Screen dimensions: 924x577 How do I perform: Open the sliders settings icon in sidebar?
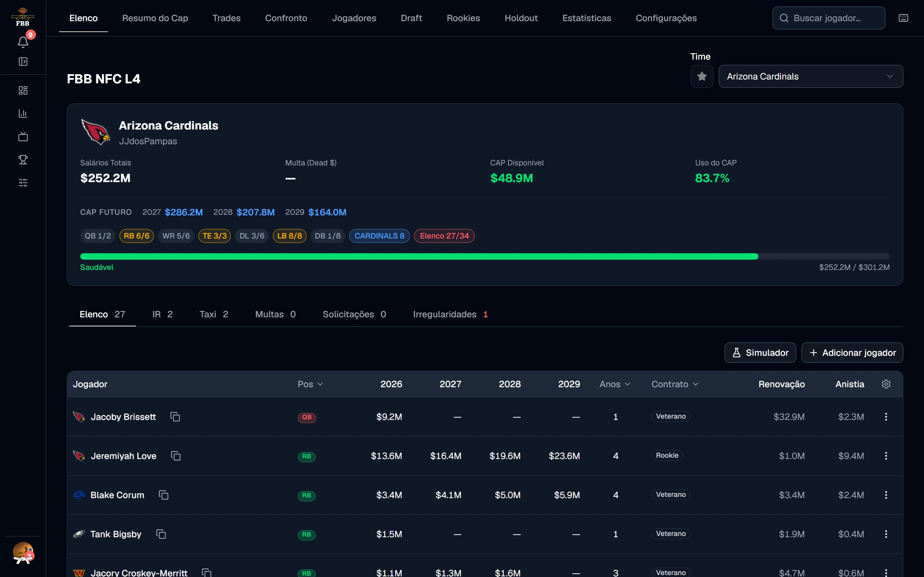coord(23,183)
